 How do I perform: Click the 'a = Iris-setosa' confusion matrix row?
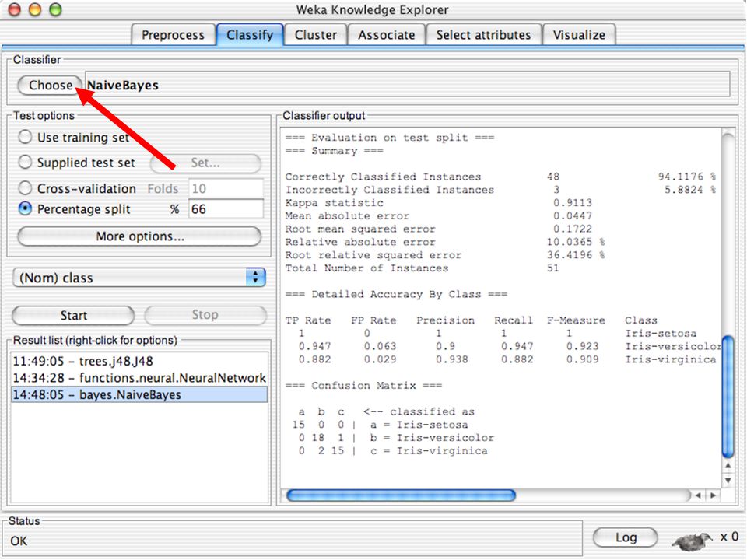coord(381,425)
